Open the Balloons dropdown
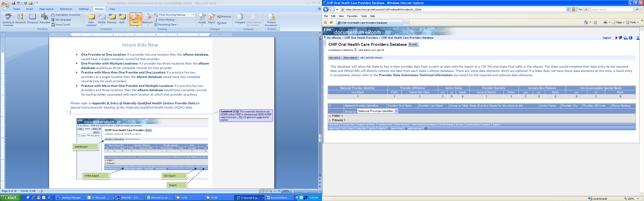The height and width of the screenshot is (201, 644). [x=148, y=20]
